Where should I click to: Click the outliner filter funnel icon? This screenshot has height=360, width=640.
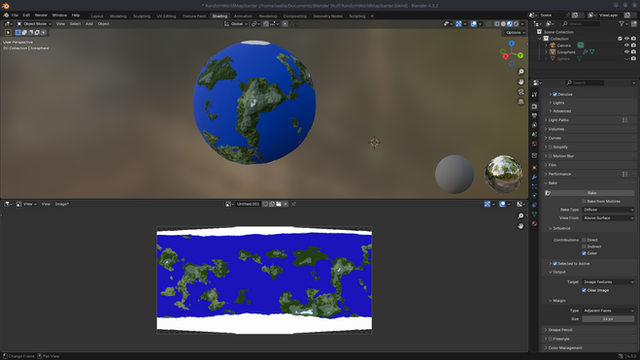tap(622, 24)
